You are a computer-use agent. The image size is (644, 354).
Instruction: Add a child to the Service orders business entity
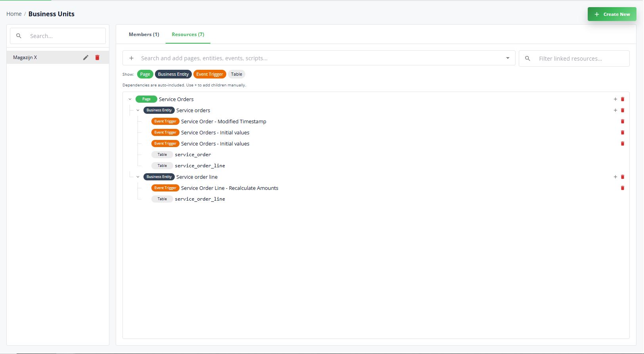(615, 110)
